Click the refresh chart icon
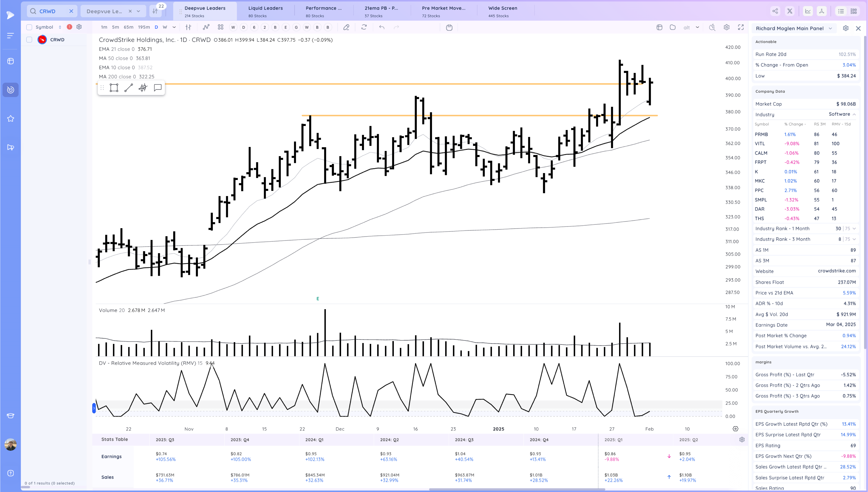 [x=364, y=27]
